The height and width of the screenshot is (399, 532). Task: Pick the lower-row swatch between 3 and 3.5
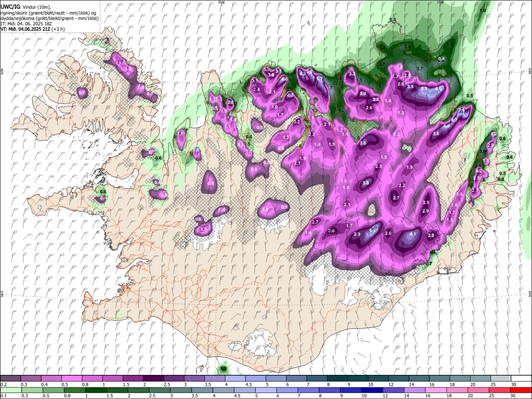(181, 390)
